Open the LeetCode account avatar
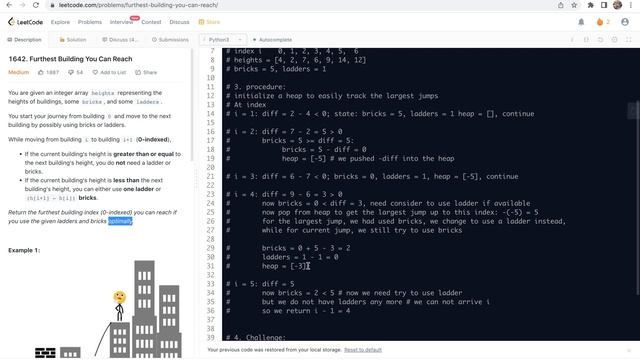 point(625,22)
